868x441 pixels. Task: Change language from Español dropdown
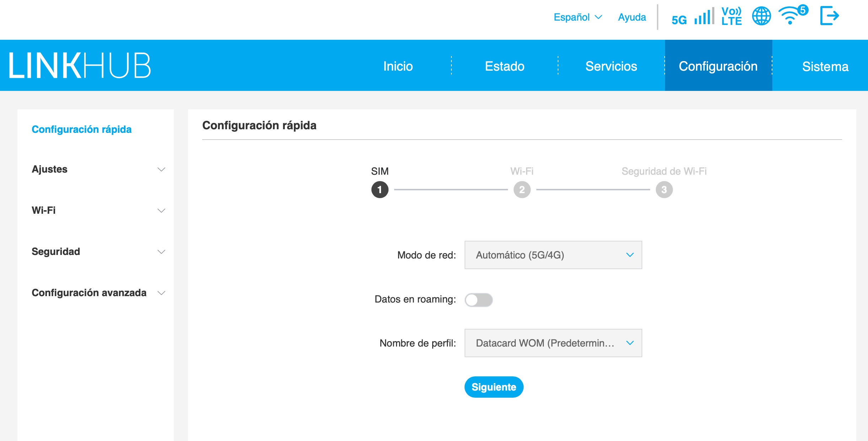coord(578,17)
